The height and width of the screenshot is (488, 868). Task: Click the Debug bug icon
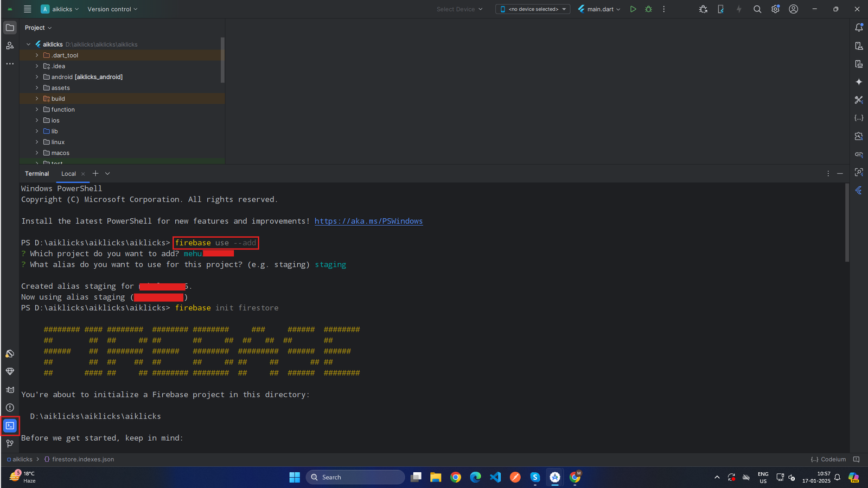pos(648,9)
